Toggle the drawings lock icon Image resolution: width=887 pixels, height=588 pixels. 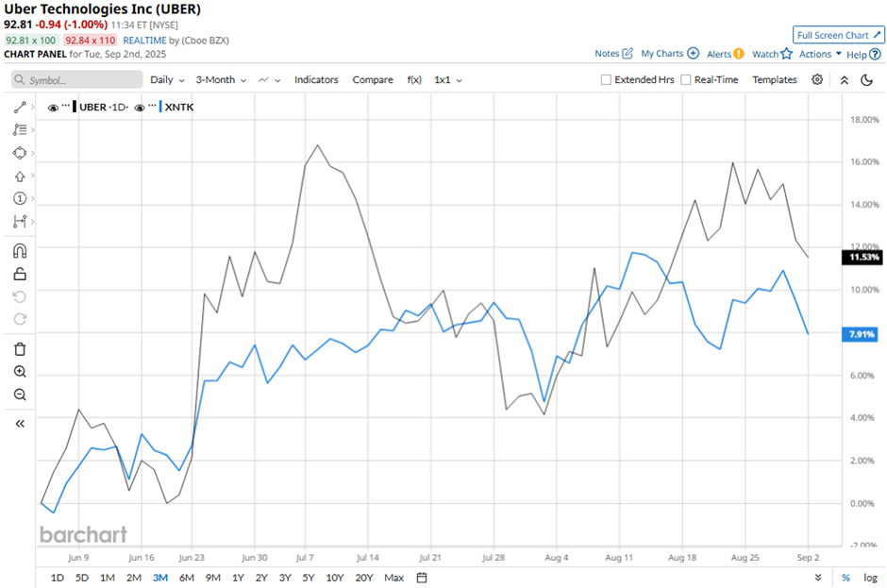pyautogui.click(x=20, y=274)
